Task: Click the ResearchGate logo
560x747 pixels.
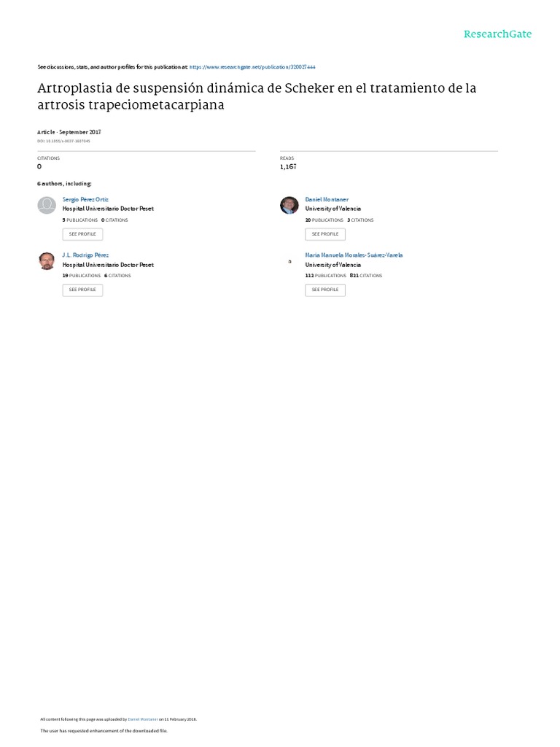Action: click(x=497, y=34)
